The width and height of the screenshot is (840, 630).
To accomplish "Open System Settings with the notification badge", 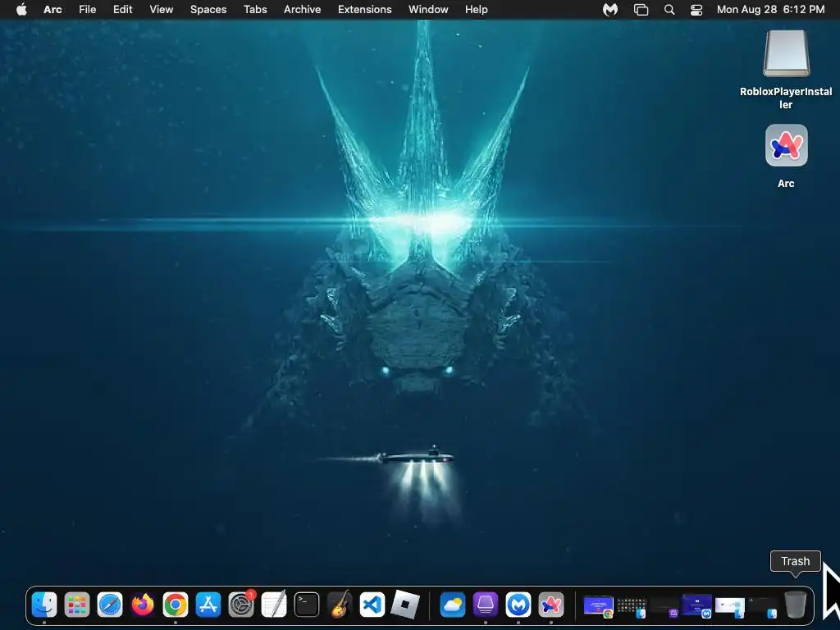I will click(241, 605).
